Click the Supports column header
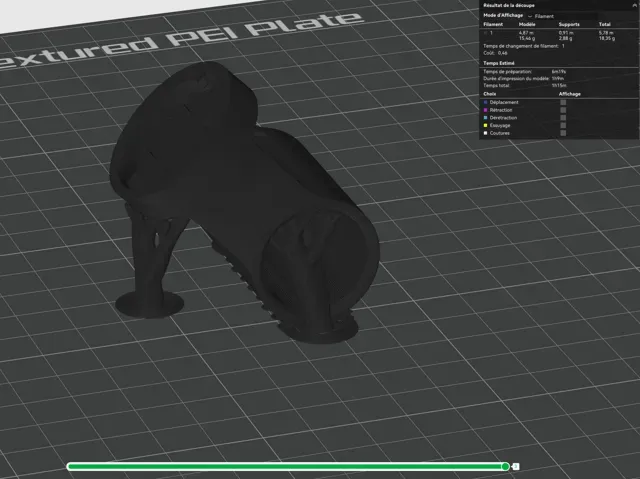This screenshot has height=479, width=640. point(569,24)
